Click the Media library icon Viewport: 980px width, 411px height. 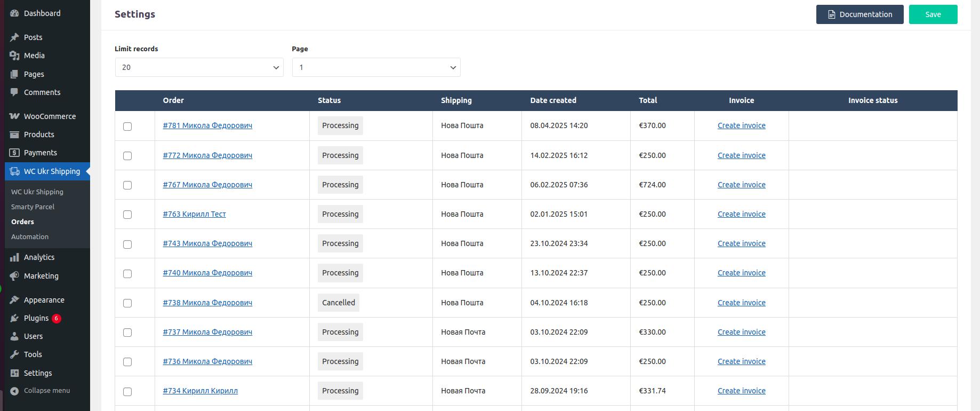[14, 56]
